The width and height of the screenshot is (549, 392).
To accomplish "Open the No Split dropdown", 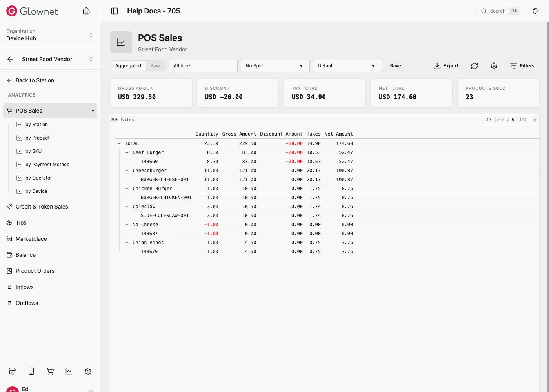I will pyautogui.click(x=275, y=66).
